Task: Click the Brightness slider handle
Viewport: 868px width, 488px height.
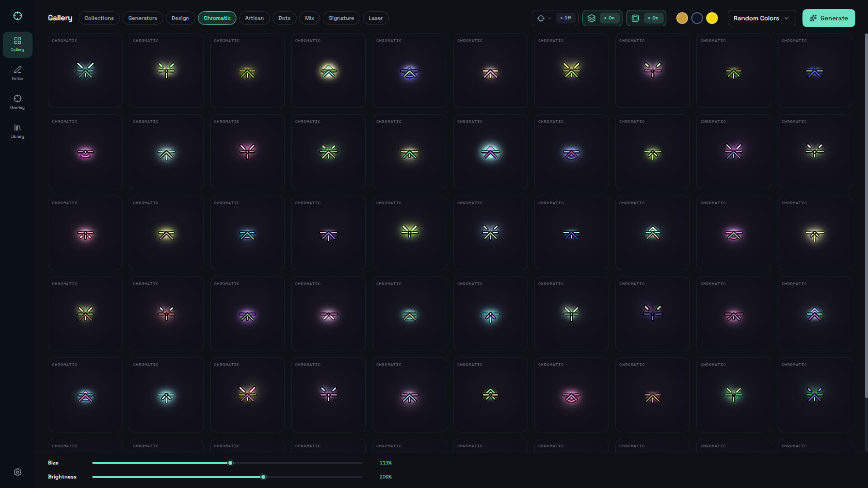Action: (x=263, y=477)
